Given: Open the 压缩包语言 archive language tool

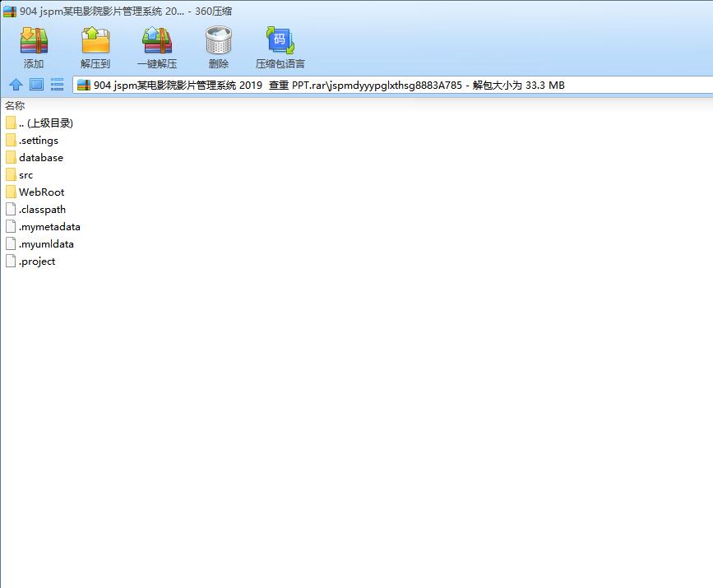Looking at the screenshot, I should coord(280,48).
